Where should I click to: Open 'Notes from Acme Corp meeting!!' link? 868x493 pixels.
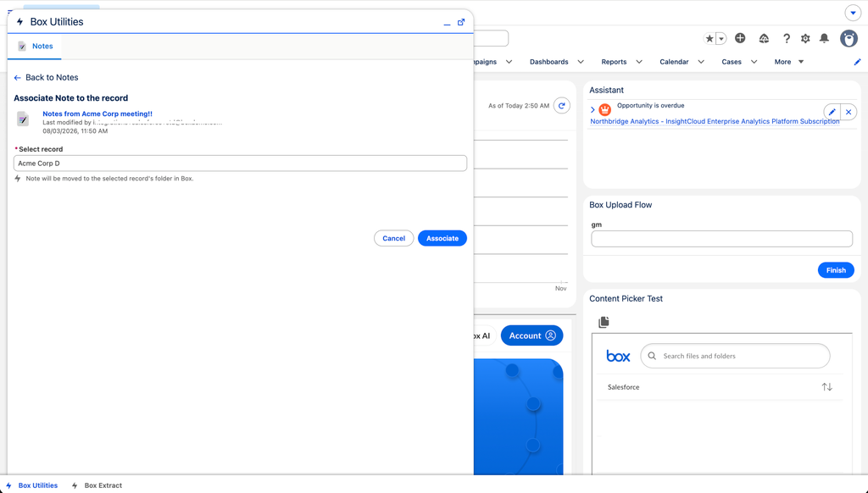pyautogui.click(x=97, y=114)
